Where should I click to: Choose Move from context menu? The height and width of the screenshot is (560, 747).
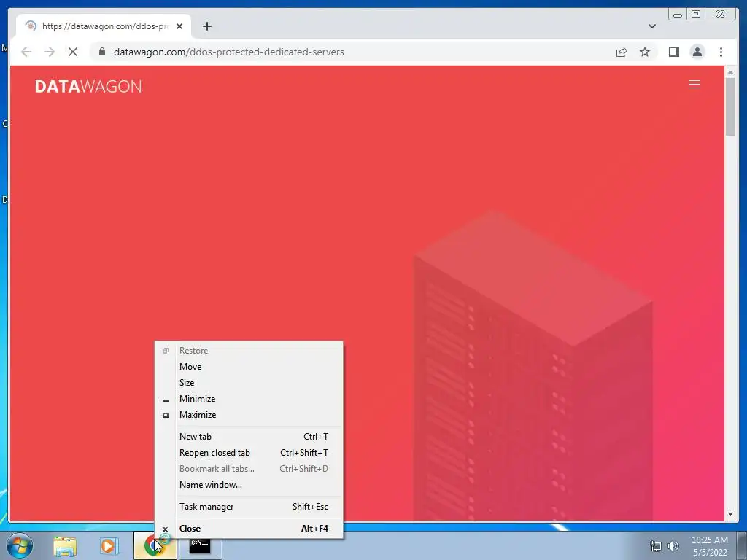pyautogui.click(x=249, y=367)
